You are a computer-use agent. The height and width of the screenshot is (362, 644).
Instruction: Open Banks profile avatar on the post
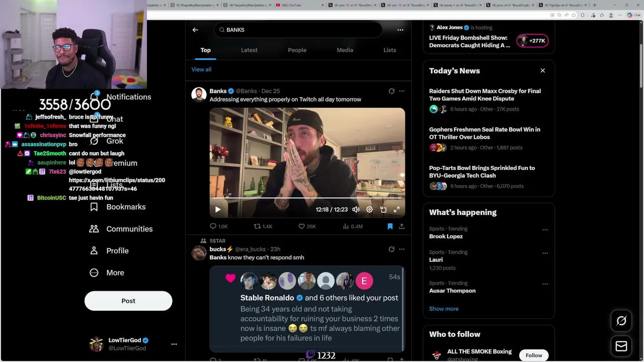point(199,95)
